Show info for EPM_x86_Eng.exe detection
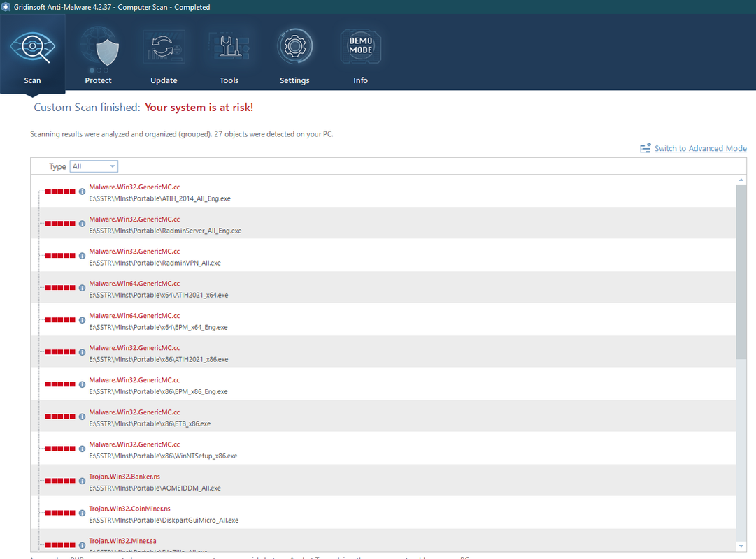The width and height of the screenshot is (756, 559). [x=82, y=384]
